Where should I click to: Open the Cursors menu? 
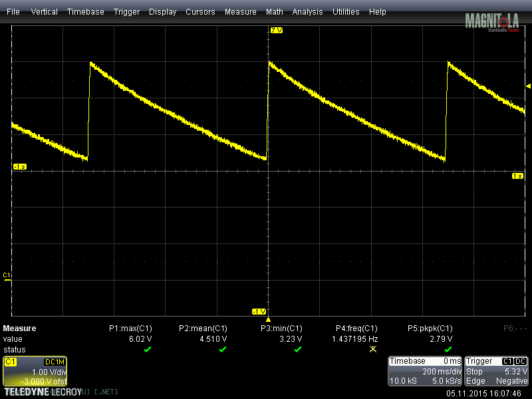pyautogui.click(x=200, y=12)
